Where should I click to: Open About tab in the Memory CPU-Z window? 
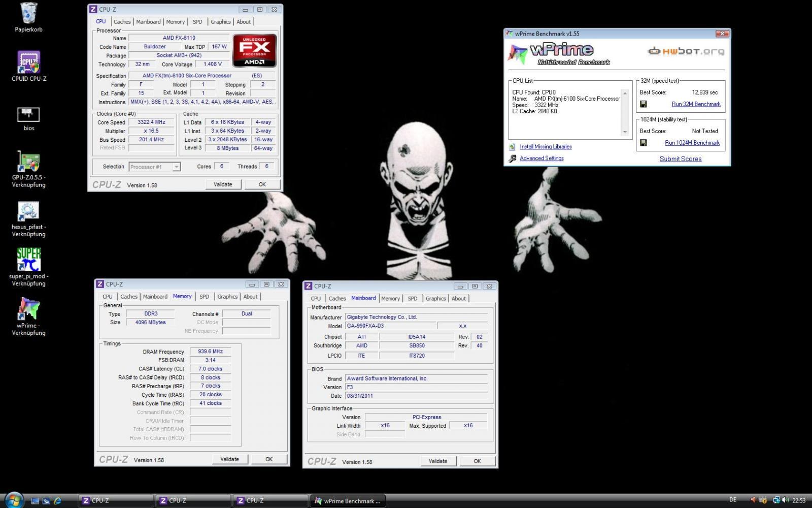[250, 297]
